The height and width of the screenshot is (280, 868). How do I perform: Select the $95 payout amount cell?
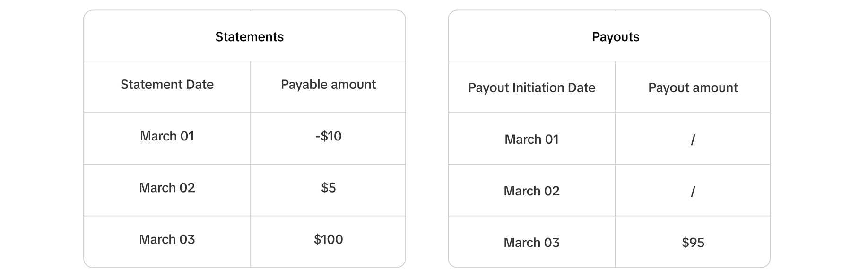point(693,243)
